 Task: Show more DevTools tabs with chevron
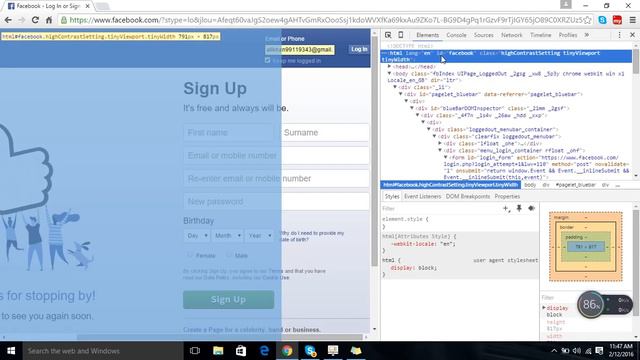[587, 35]
